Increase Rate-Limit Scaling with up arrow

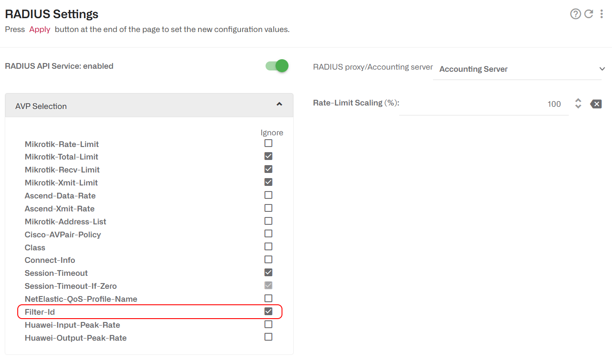click(578, 100)
